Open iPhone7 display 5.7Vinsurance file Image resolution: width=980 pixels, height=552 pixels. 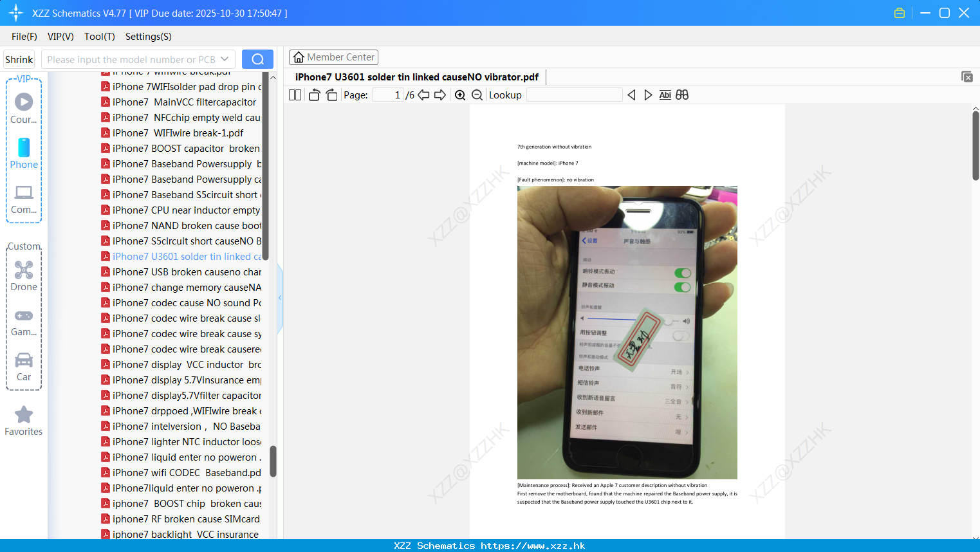point(181,380)
